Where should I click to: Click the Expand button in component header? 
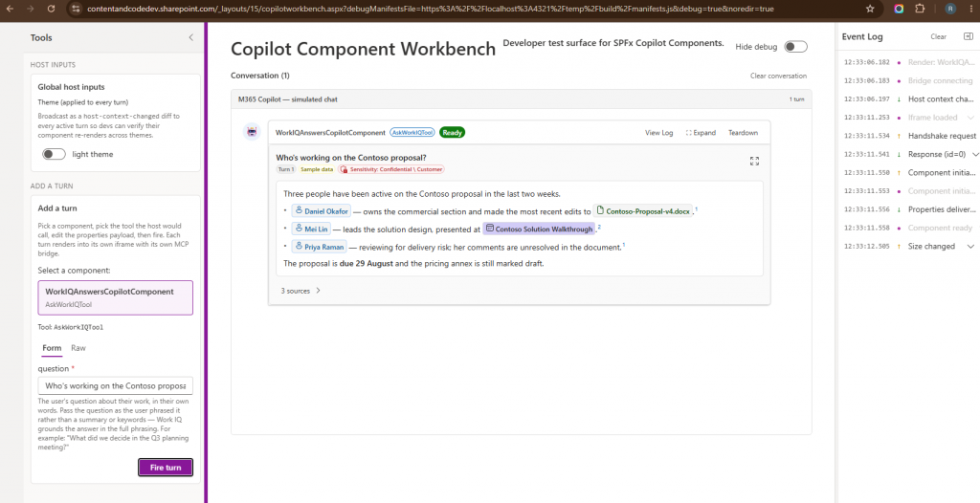[x=701, y=133]
